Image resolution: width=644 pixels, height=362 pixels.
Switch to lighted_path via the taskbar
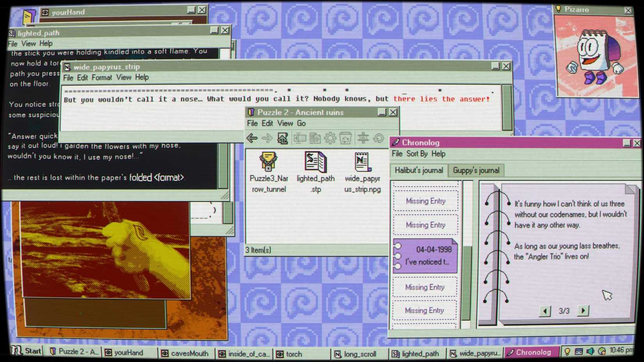tap(417, 353)
